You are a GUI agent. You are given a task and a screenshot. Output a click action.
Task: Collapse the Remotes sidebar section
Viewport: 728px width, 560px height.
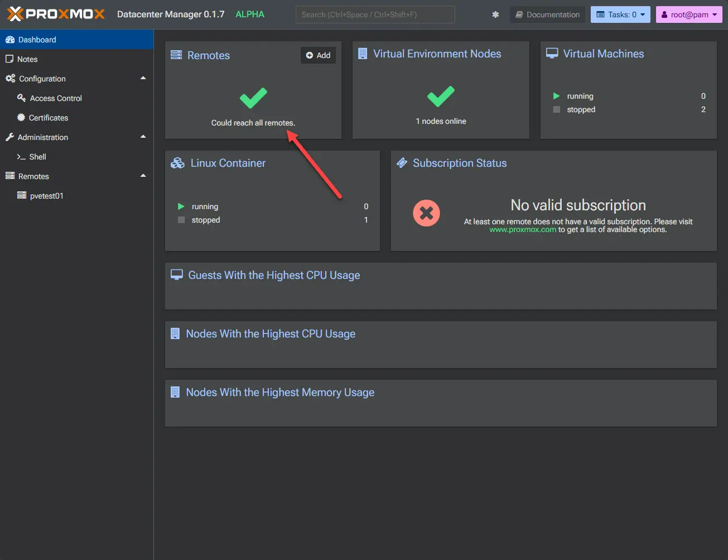click(143, 176)
